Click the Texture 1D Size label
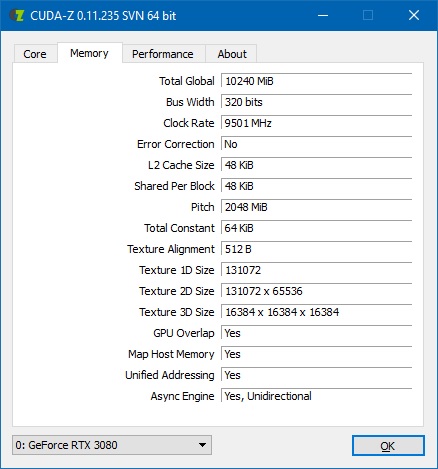 point(177,270)
